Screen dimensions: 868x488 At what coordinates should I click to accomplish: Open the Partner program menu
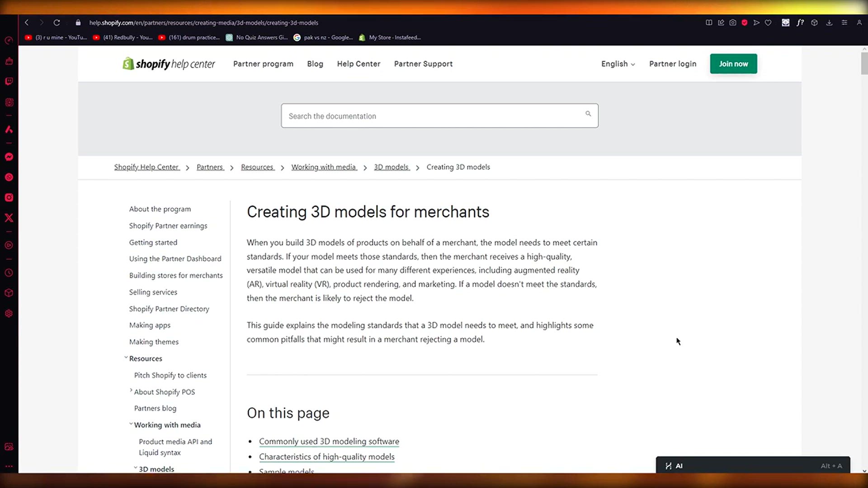point(263,64)
